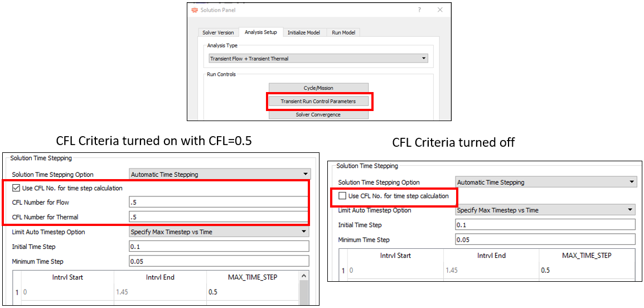Click the Solver Convergence button
Screen dimensions: 644x308
pyautogui.click(x=318, y=114)
